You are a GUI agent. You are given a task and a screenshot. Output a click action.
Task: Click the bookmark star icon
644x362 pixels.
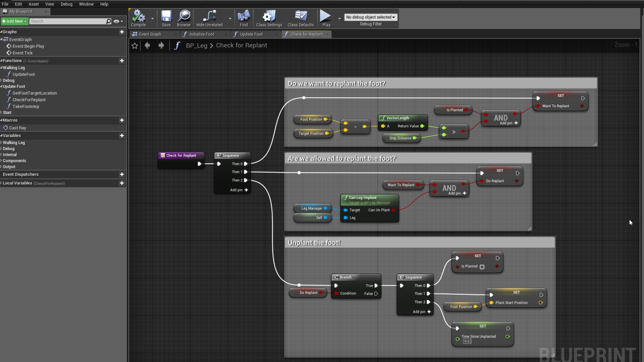pos(135,46)
